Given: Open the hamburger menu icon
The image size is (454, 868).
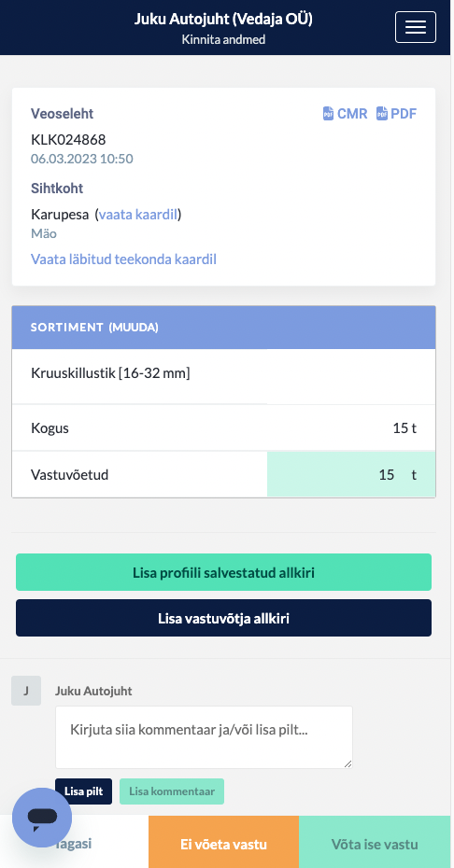Looking at the screenshot, I should coord(415,27).
